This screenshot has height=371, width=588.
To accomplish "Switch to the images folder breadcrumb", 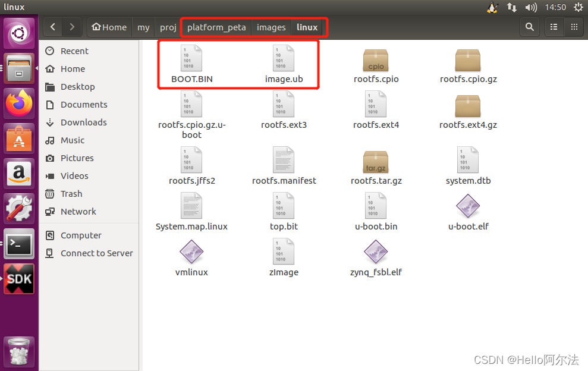I will click(x=271, y=27).
